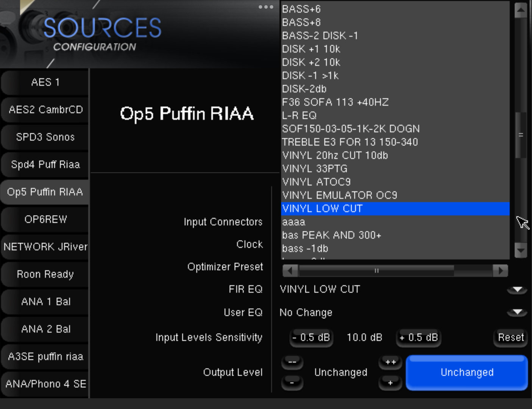Screen dimensions: 532x409
Task: Select VINYL EMULATOR OC9 preset
Action: [x=340, y=195]
